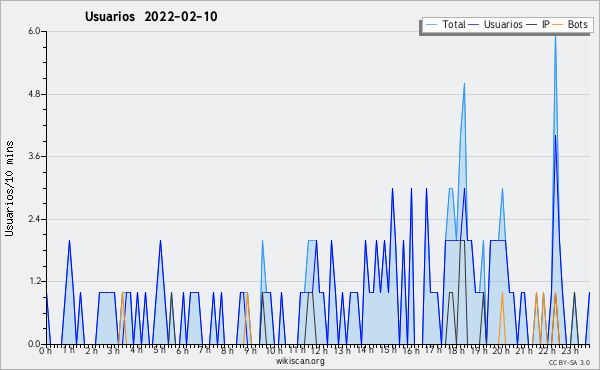Click the '5 h' x-axis label

tap(159, 350)
